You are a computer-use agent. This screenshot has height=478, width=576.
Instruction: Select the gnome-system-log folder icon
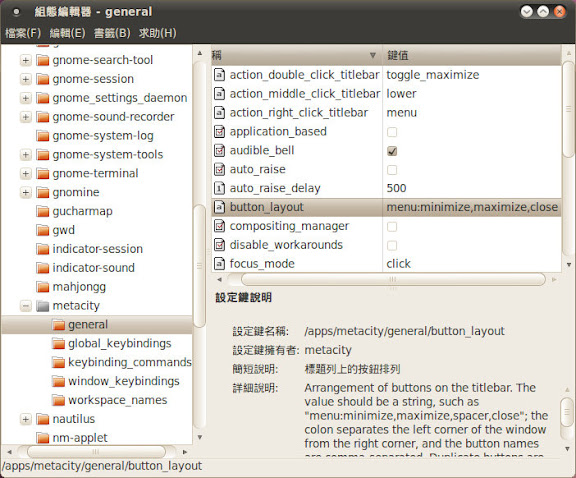43,136
